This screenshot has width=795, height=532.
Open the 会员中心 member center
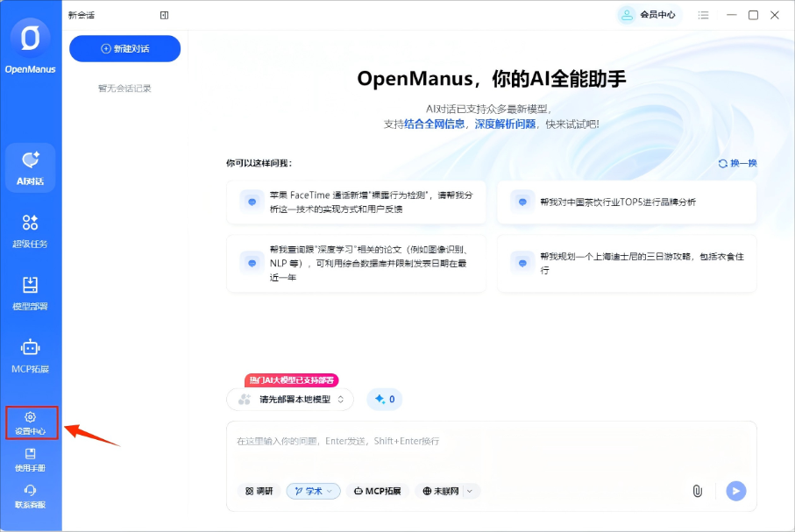point(647,15)
